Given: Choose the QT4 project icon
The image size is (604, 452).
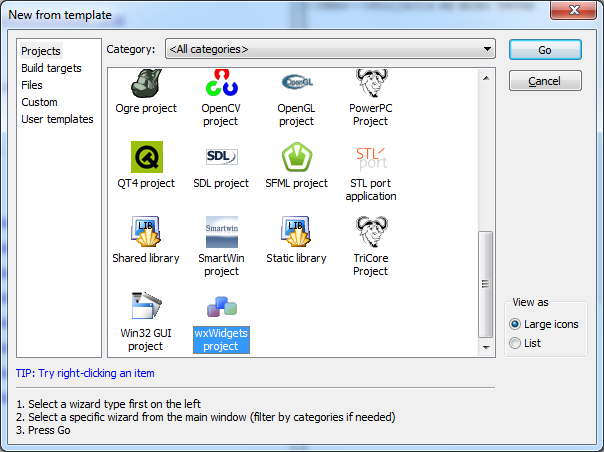Looking at the screenshot, I should (x=147, y=157).
